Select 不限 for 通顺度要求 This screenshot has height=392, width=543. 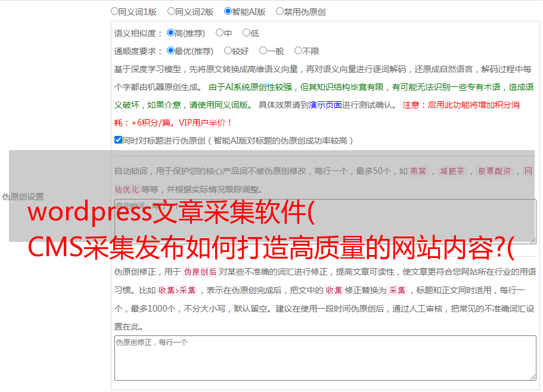(x=298, y=51)
